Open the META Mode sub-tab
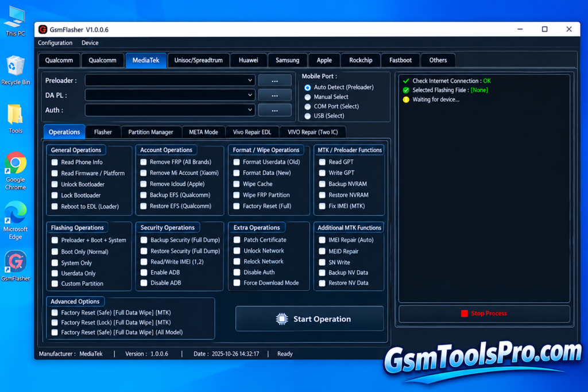Screen dimensions: 588x392 [203, 132]
